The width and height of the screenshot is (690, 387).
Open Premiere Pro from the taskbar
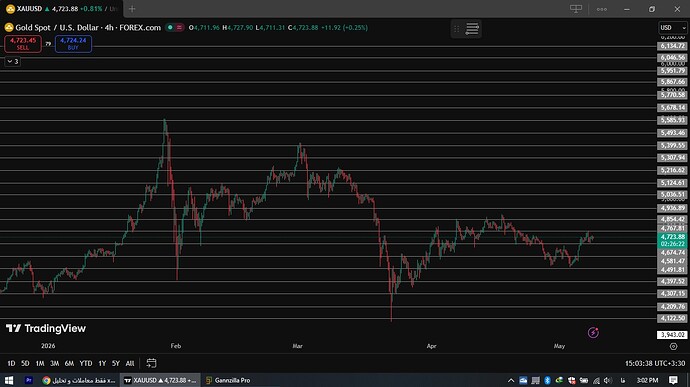click(x=29, y=380)
